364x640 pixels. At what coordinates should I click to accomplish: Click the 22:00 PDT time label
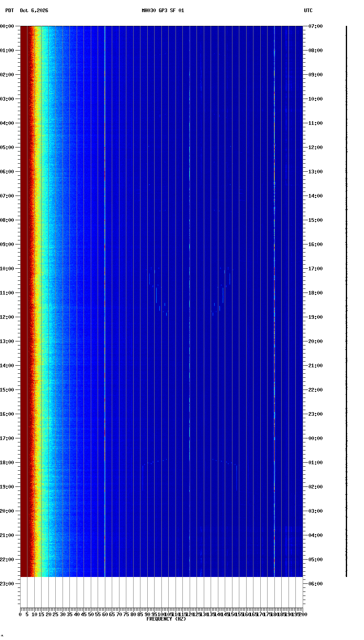point(7,560)
